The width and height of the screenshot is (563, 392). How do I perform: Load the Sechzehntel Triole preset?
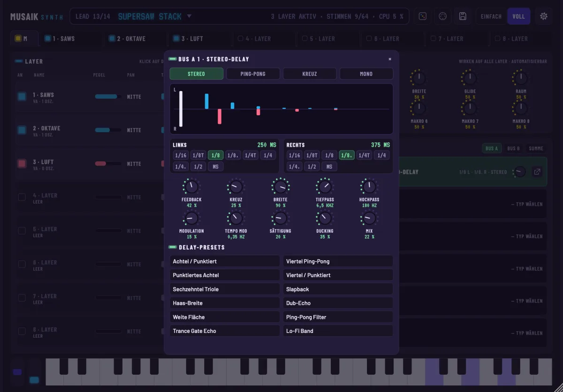click(x=225, y=289)
